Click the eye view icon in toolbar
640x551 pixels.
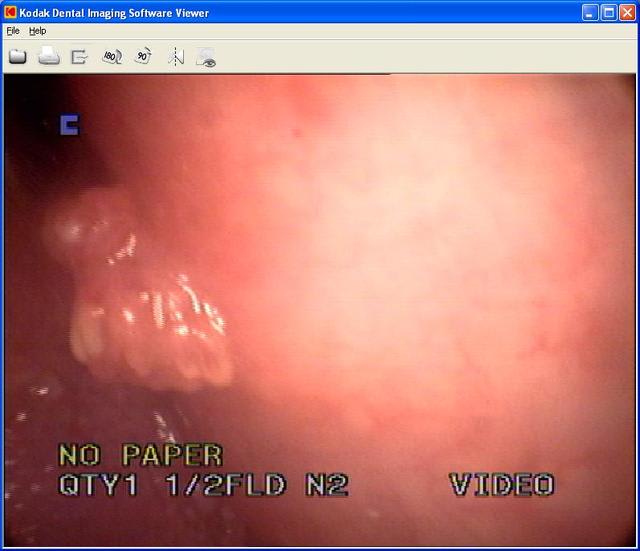click(206, 57)
